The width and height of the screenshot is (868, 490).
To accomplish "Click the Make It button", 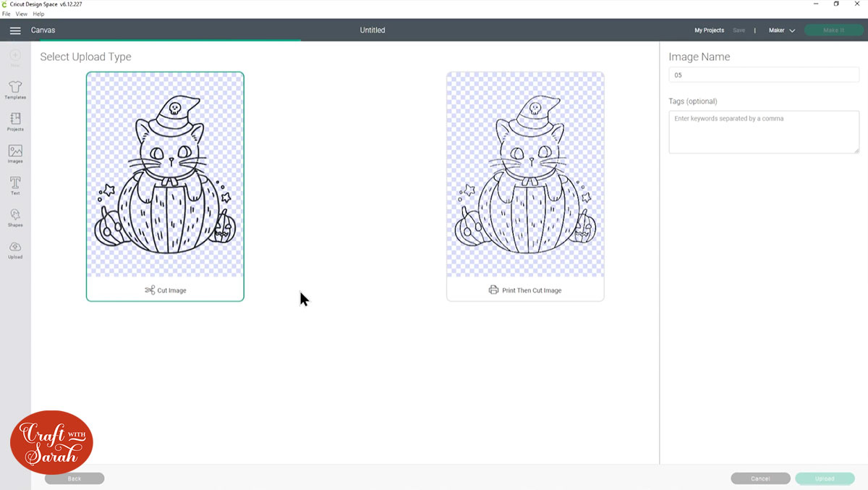I will [833, 30].
